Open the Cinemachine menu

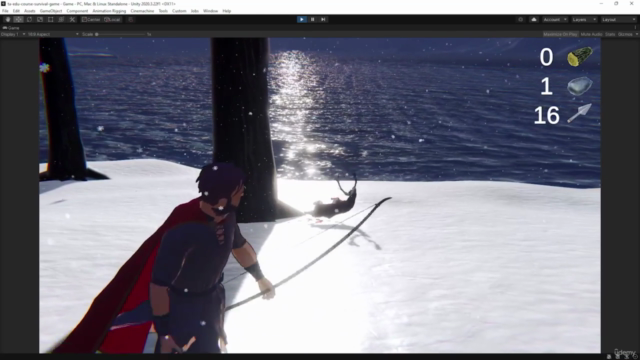tap(142, 11)
